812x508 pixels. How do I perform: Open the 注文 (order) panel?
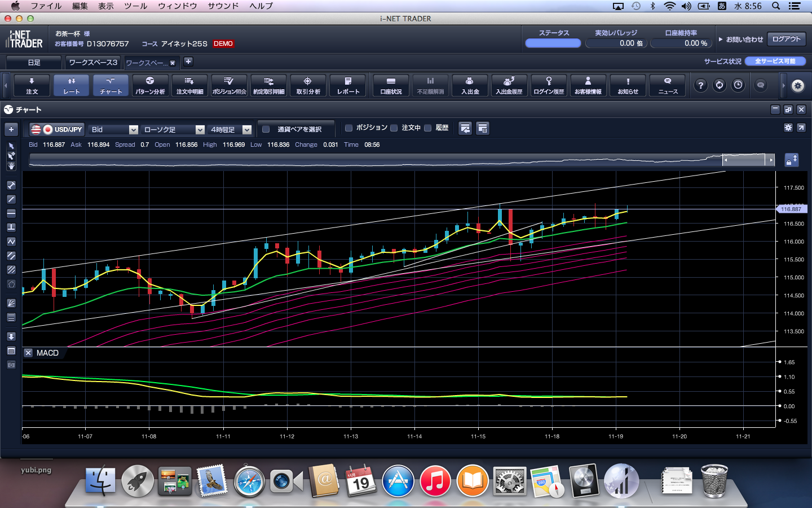point(32,85)
